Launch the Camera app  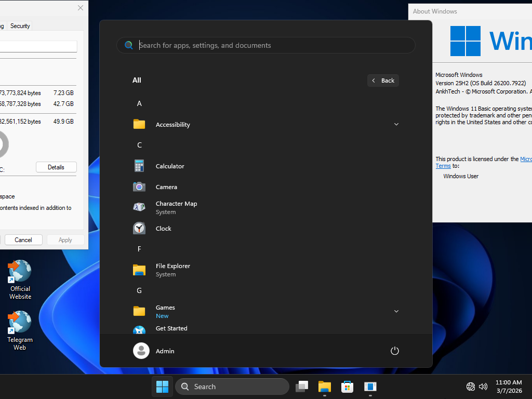166,187
